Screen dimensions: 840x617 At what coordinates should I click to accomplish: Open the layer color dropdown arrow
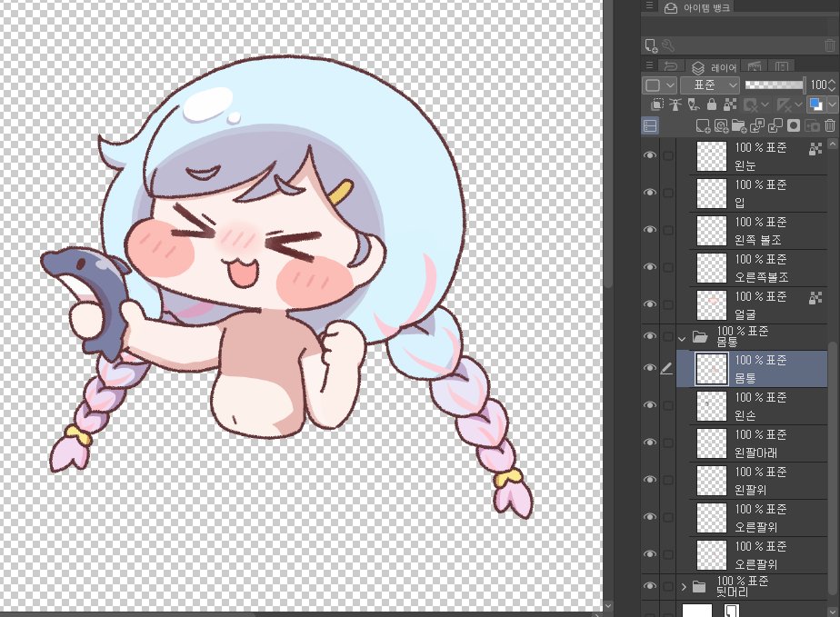point(832,104)
